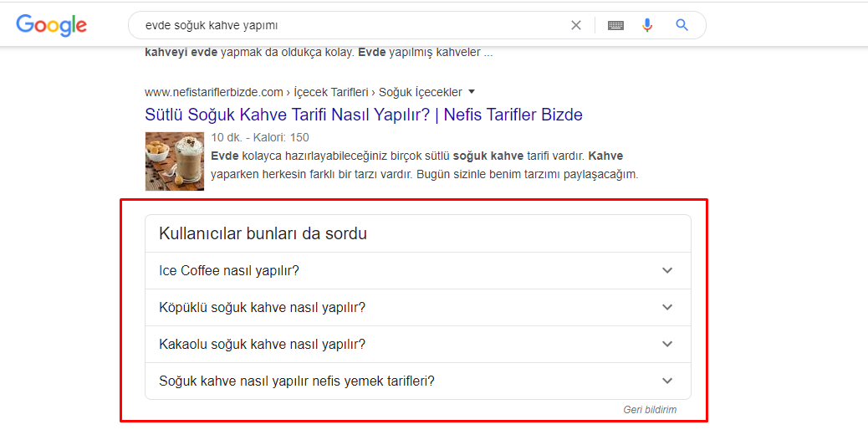Open the on-screen keyboard icon
Image resolution: width=868 pixels, height=435 pixels.
[615, 25]
